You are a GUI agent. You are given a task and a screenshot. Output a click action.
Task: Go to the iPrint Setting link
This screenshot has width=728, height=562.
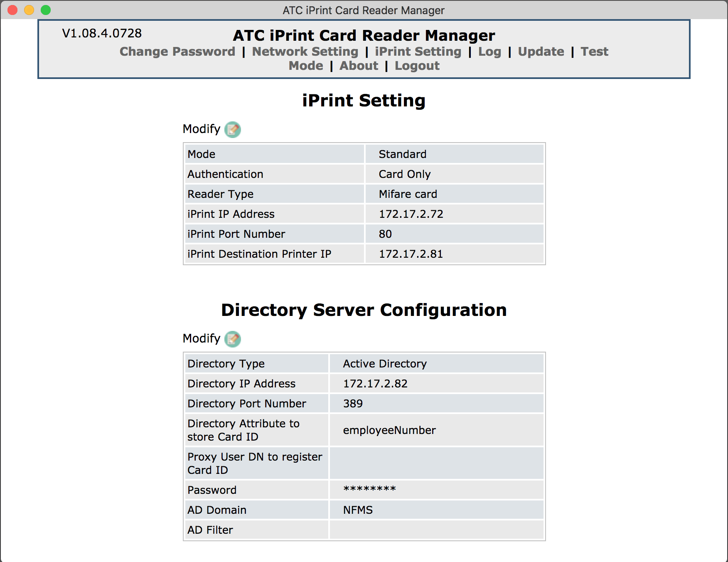[x=418, y=52]
